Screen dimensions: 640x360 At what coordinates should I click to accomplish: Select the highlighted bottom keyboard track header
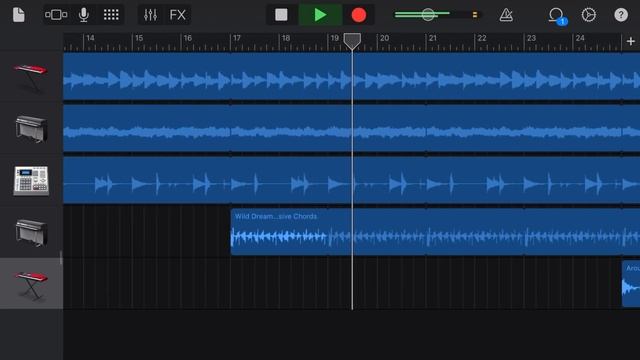31,283
